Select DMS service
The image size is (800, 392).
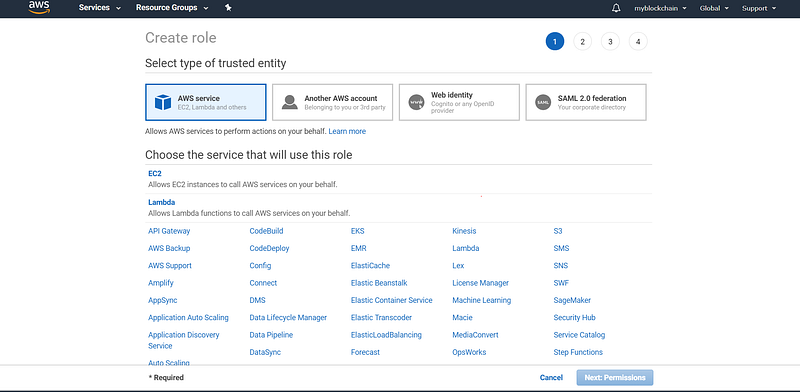258,300
